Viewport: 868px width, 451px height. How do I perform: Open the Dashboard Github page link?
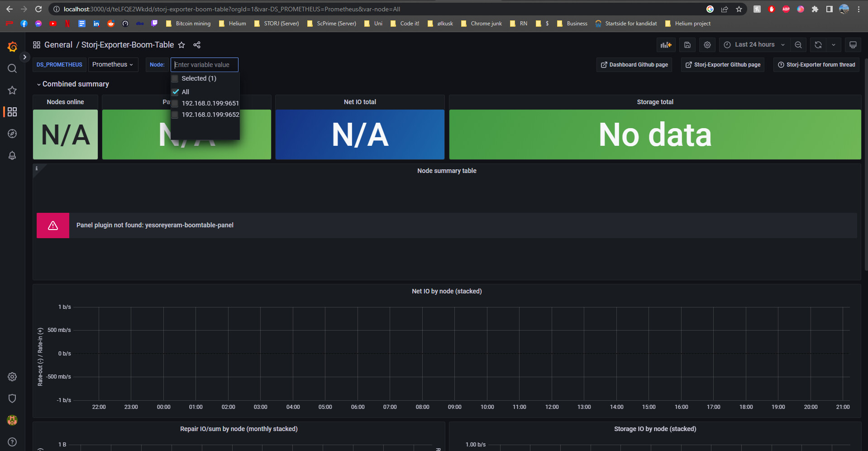pyautogui.click(x=634, y=65)
